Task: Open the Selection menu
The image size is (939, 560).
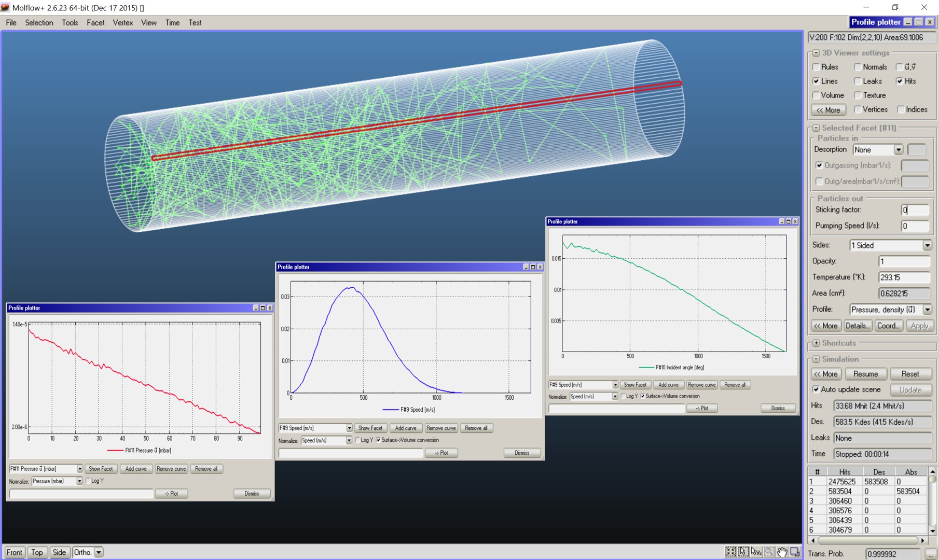Action: click(x=39, y=22)
